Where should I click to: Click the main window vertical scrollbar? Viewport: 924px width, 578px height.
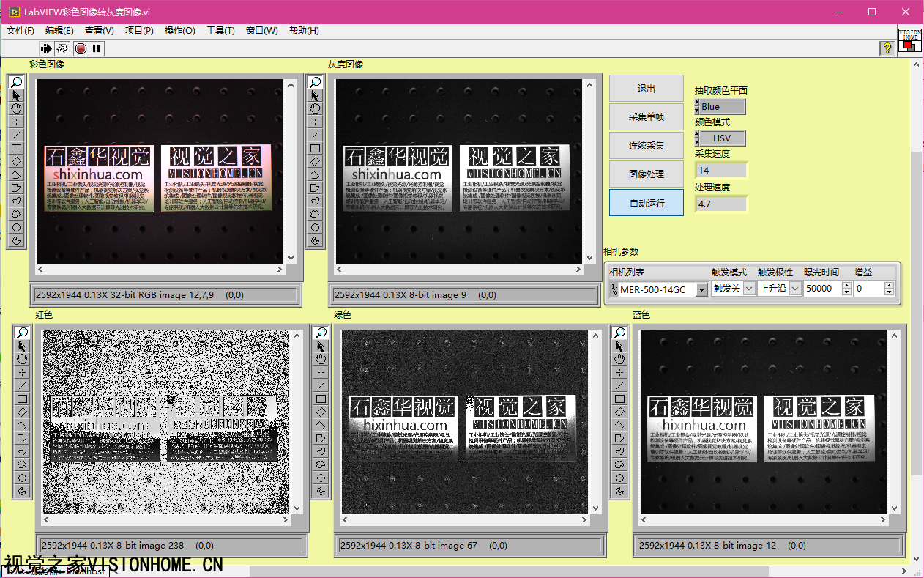point(917,311)
